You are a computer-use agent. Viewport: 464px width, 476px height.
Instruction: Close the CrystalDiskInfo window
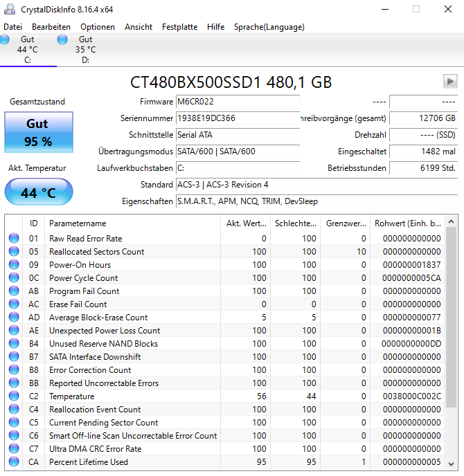(x=448, y=9)
